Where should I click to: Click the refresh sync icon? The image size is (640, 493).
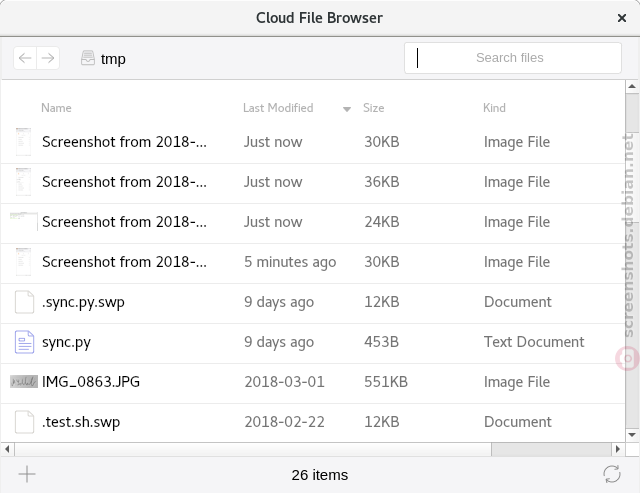click(x=612, y=474)
